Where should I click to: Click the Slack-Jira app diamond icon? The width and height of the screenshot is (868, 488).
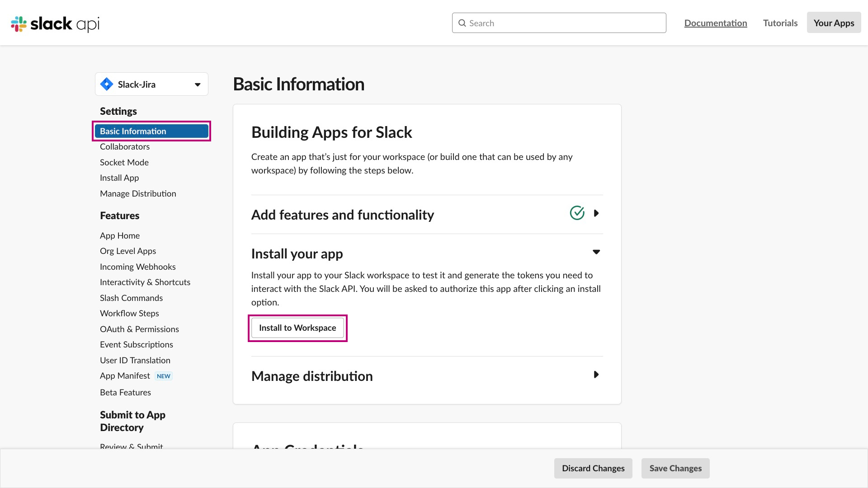[x=107, y=84]
